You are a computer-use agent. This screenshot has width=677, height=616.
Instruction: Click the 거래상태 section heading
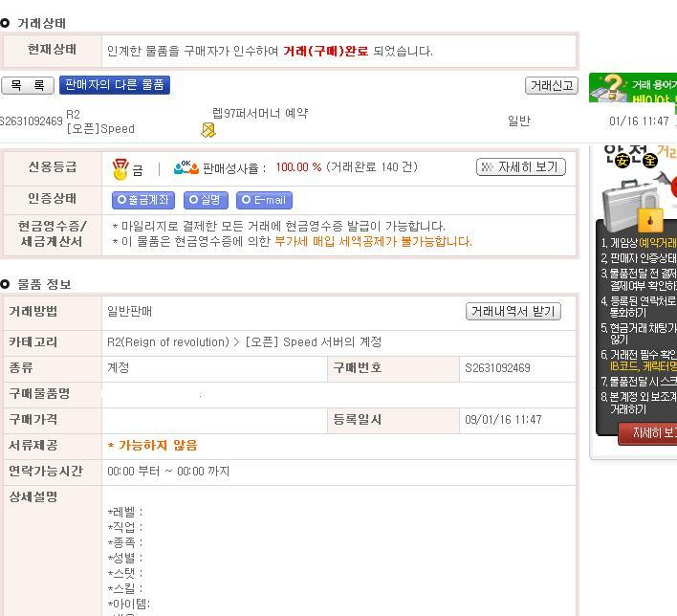pyautogui.click(x=41, y=23)
